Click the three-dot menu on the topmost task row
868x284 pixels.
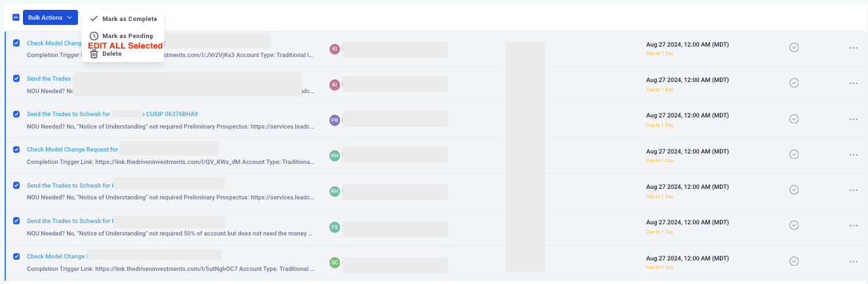point(853,47)
